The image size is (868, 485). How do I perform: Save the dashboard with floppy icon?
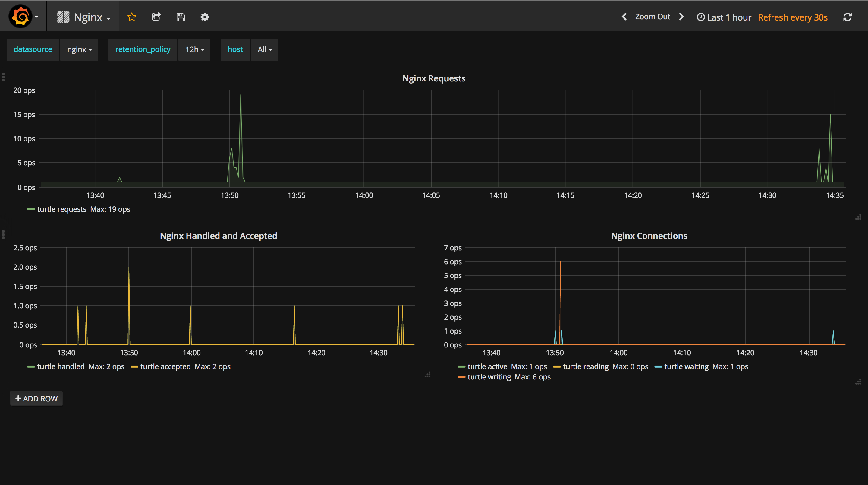tap(181, 17)
